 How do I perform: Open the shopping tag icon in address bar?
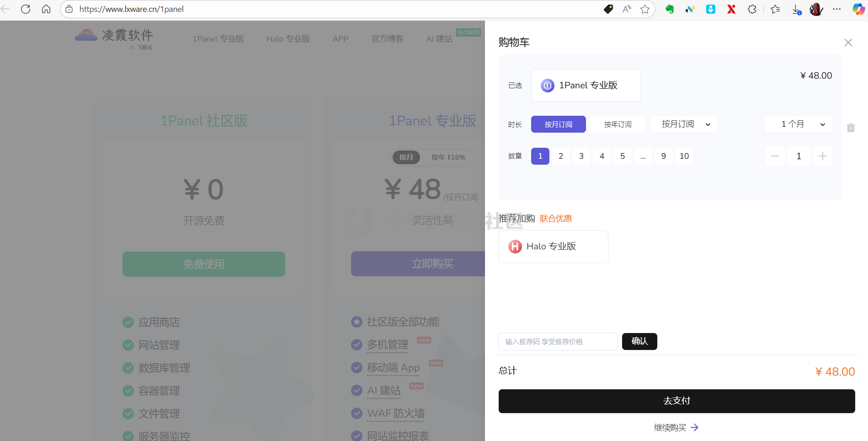coord(608,9)
